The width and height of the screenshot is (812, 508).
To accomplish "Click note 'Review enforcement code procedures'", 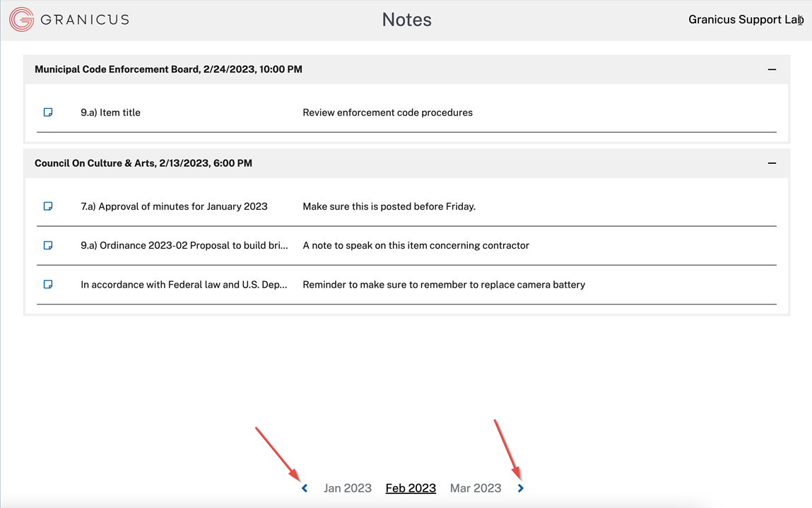I will pos(387,112).
